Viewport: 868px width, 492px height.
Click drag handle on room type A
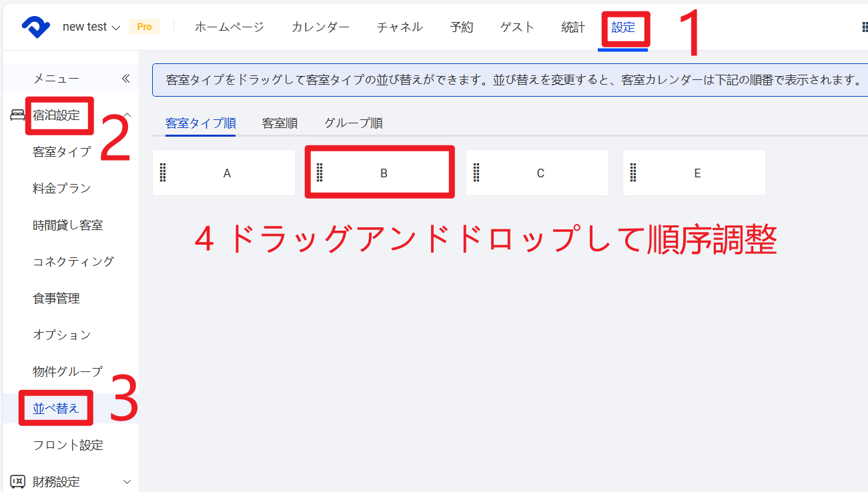[x=163, y=173]
